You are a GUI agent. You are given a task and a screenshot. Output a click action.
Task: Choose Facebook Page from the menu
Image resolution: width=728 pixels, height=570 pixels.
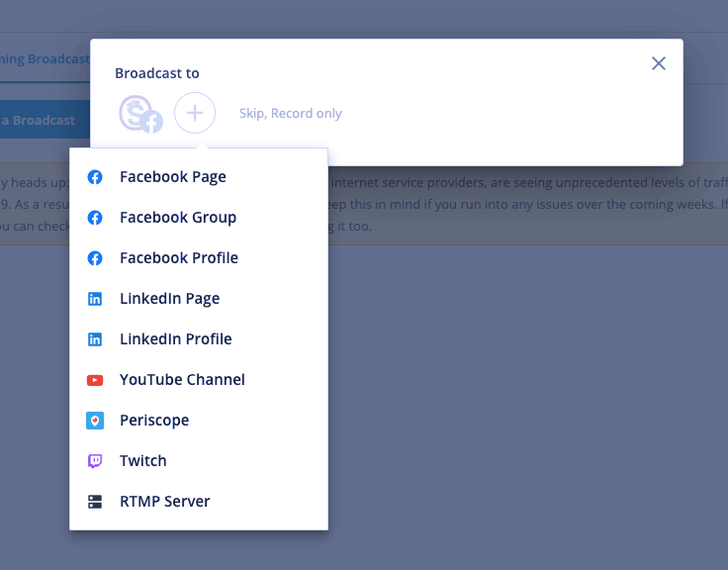199,177
